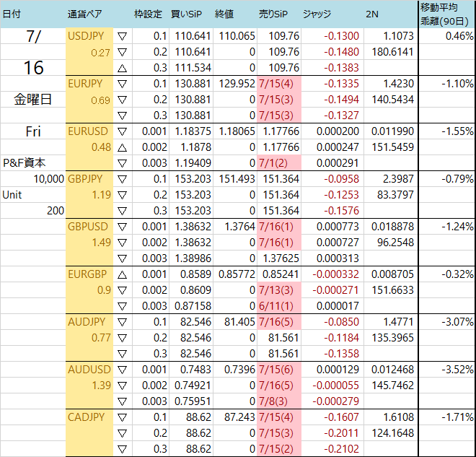
Task: Click the down triangle in AUDJPY 81.405 row
Action: [x=122, y=322]
